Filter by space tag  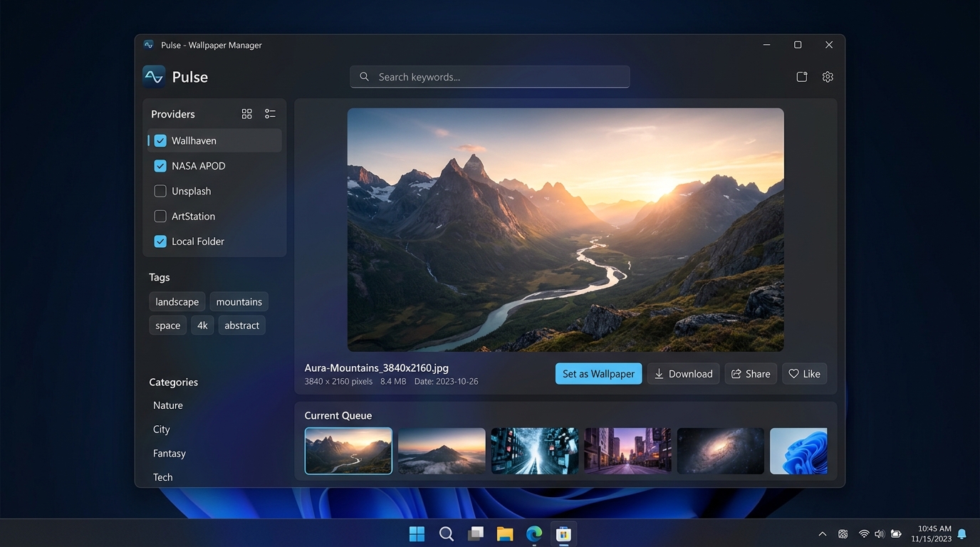coord(168,325)
